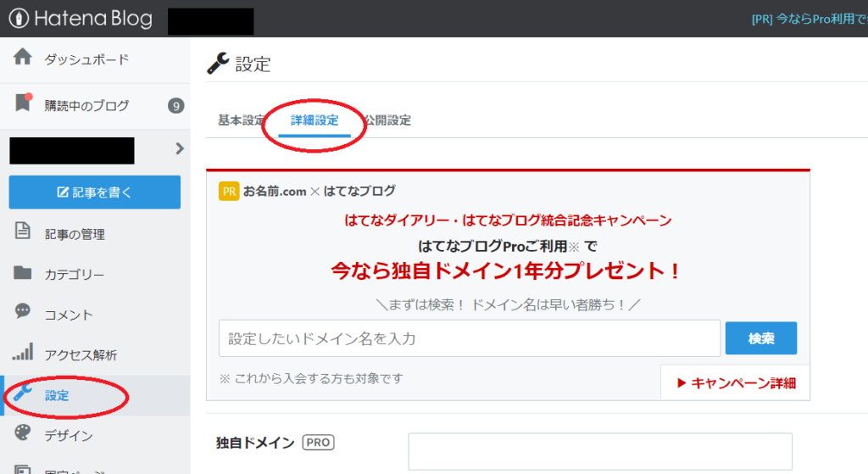Viewport: 868px width, 474px height.
Task: Open the デザイン palette icon
Action: point(23,432)
